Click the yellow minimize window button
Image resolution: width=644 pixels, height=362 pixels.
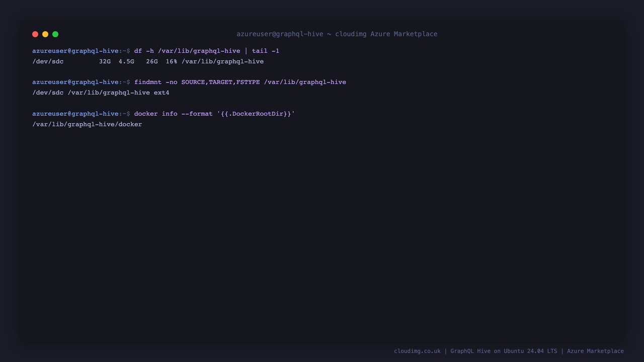click(45, 34)
